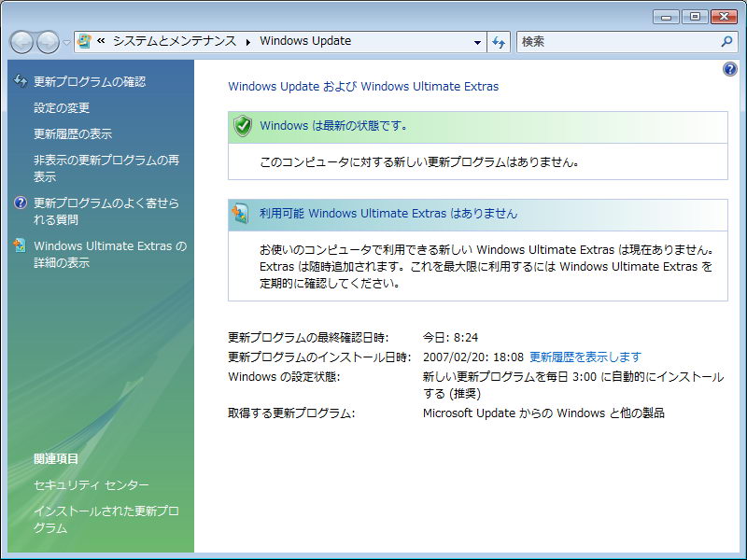Click the 2007/02/20: 18:08 install date
The image size is (747, 560).
click(473, 357)
